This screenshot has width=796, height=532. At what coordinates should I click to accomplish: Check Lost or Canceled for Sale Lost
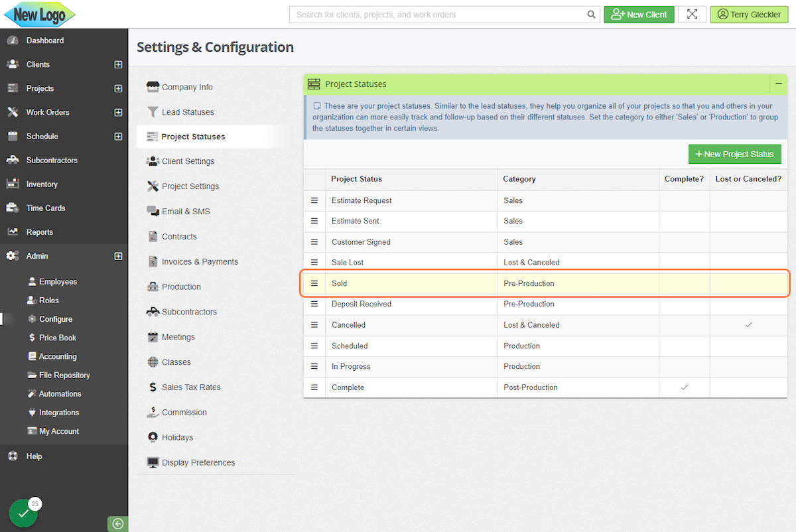click(748, 262)
